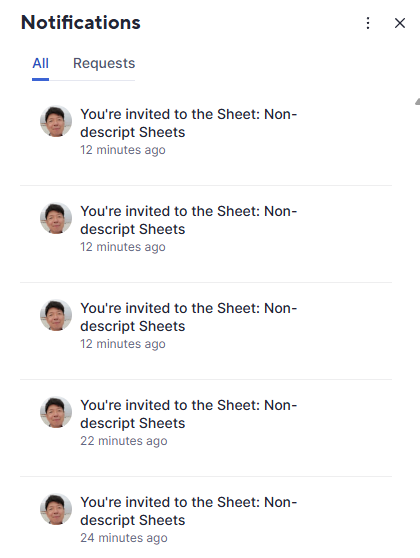Open the invitation received 22 minutes ago
This screenshot has height=558, width=420.
click(206, 428)
